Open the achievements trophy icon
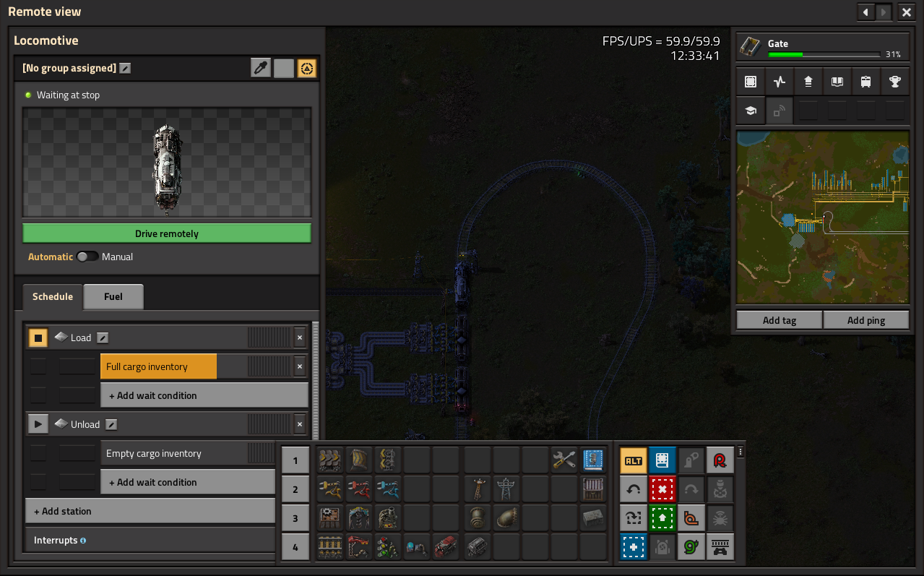 (x=895, y=82)
